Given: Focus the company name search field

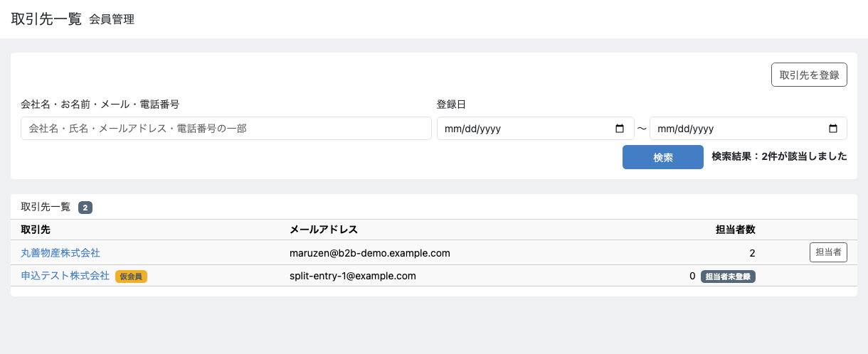Looking at the screenshot, I should coord(226,129).
